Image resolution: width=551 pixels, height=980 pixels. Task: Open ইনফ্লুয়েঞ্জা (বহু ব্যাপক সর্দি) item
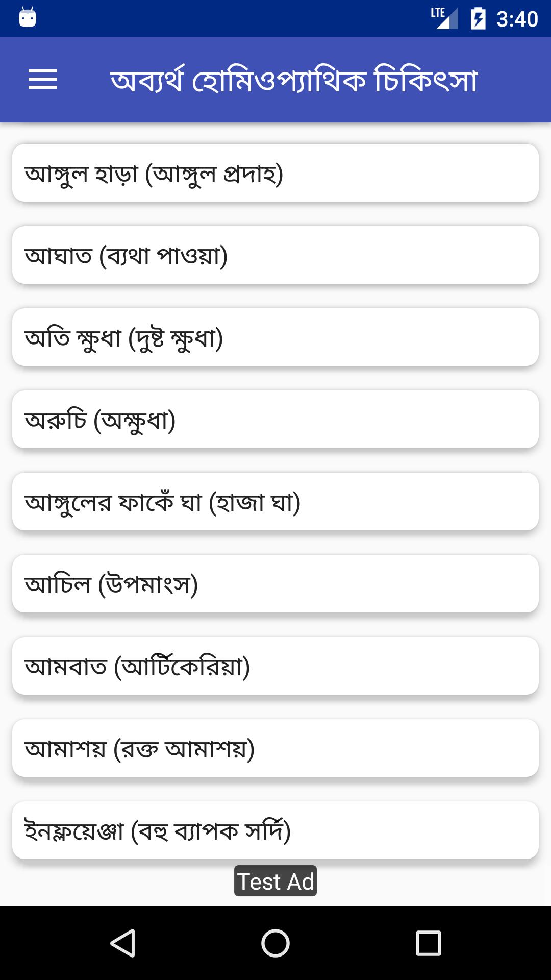point(275,830)
